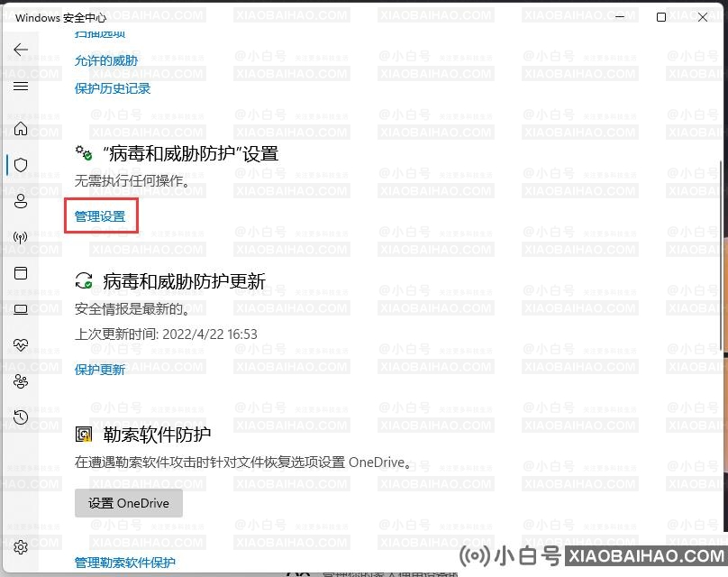Go back with the back arrow
This screenshot has height=577, width=728.
pyautogui.click(x=21, y=50)
